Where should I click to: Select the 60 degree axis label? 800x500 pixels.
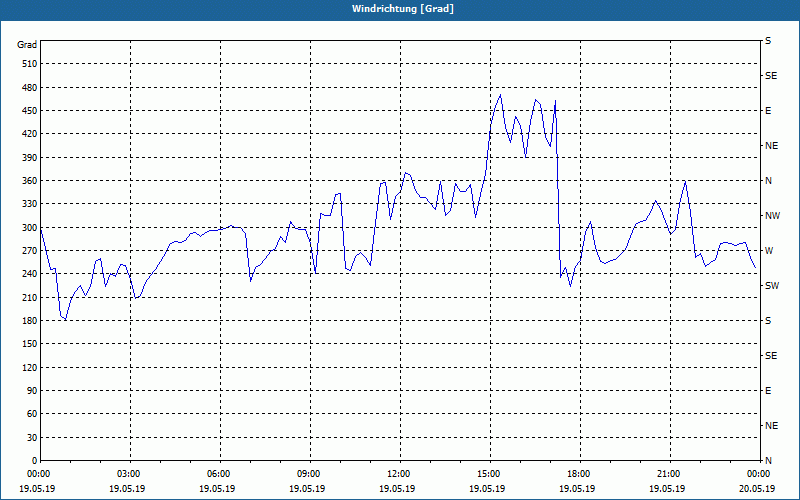pyautogui.click(x=32, y=414)
